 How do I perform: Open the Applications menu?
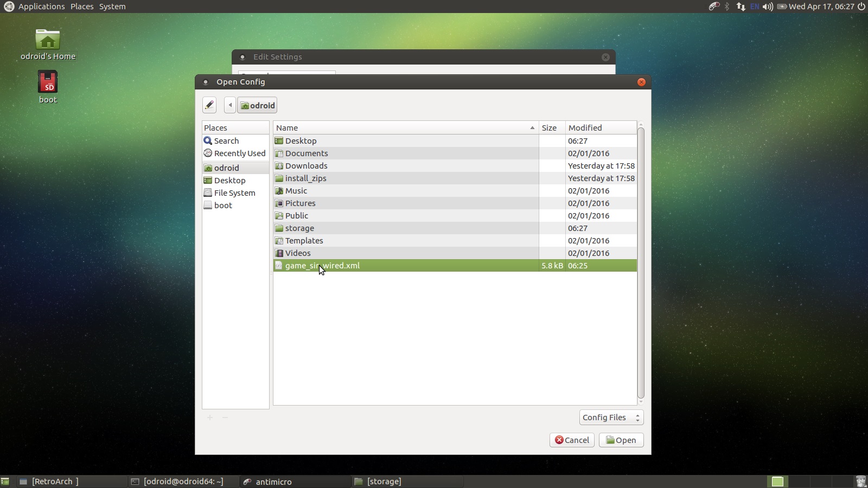tap(41, 7)
